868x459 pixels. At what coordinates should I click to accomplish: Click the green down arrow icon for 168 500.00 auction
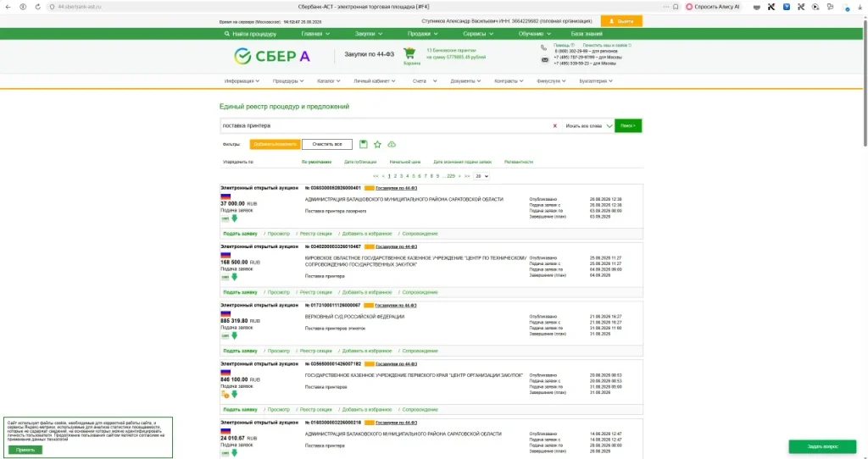click(x=234, y=277)
